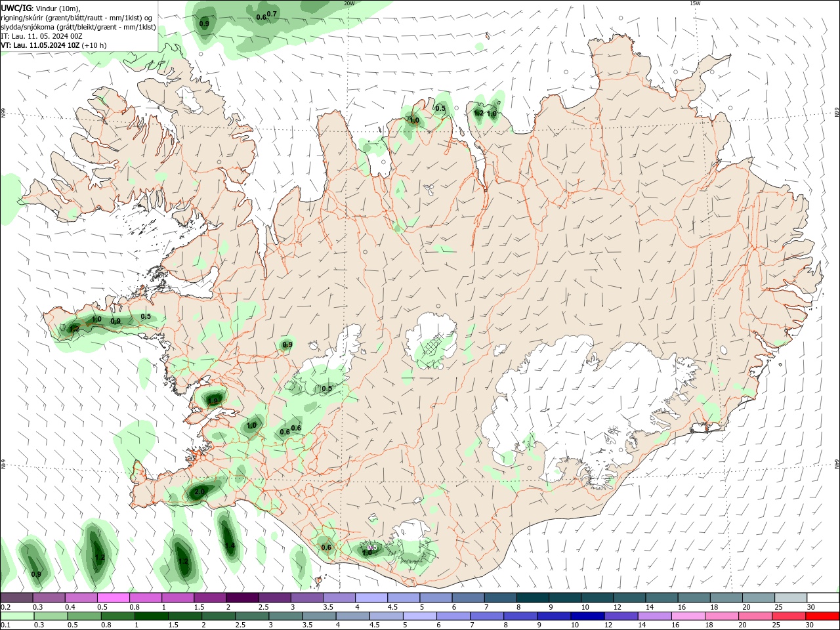Screen dimensions: 840x630
Task: Select the medium green 0.5 swatch in the lower legend
Action: (84, 616)
